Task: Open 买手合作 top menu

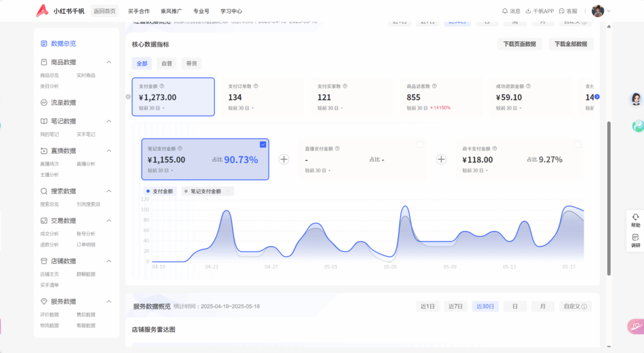Action: [139, 11]
